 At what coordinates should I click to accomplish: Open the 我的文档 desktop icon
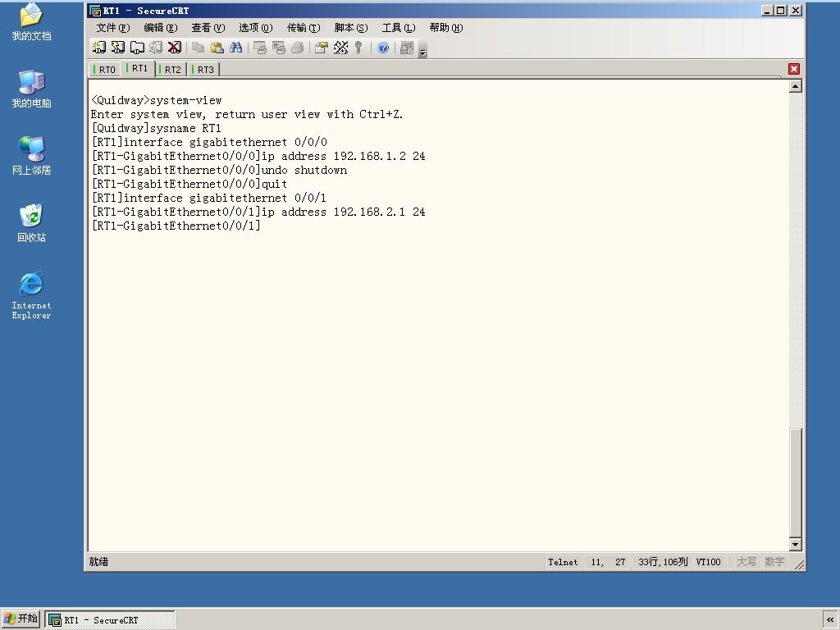click(x=32, y=21)
